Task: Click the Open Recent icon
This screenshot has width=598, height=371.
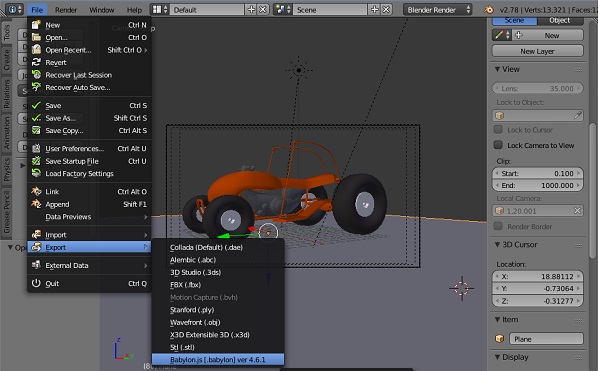Action: 36,50
